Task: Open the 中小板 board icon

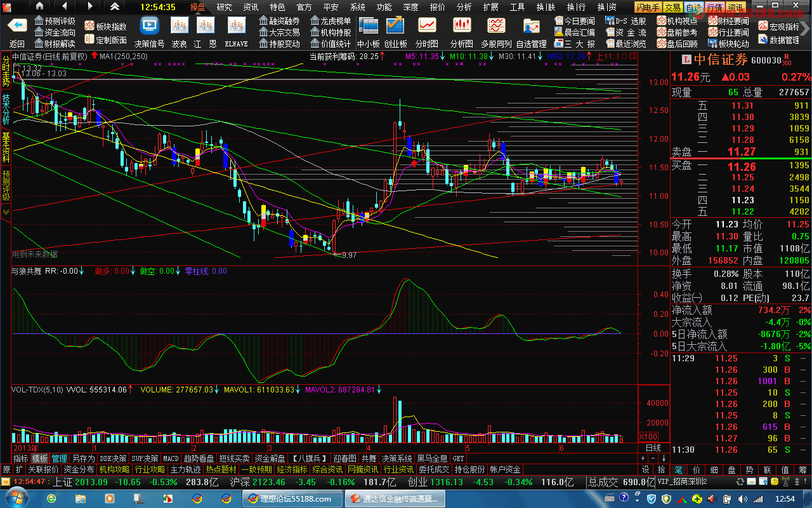Action: [368, 25]
